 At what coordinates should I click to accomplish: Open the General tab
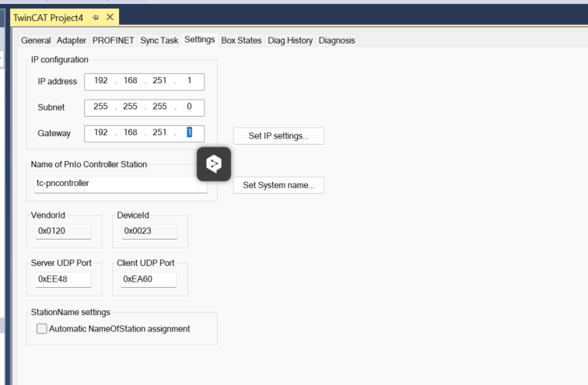[x=36, y=40]
